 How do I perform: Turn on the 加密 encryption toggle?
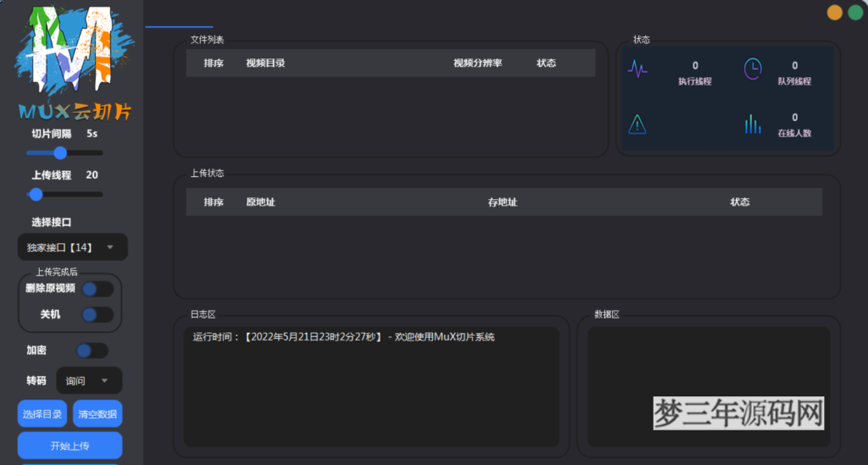coord(92,350)
